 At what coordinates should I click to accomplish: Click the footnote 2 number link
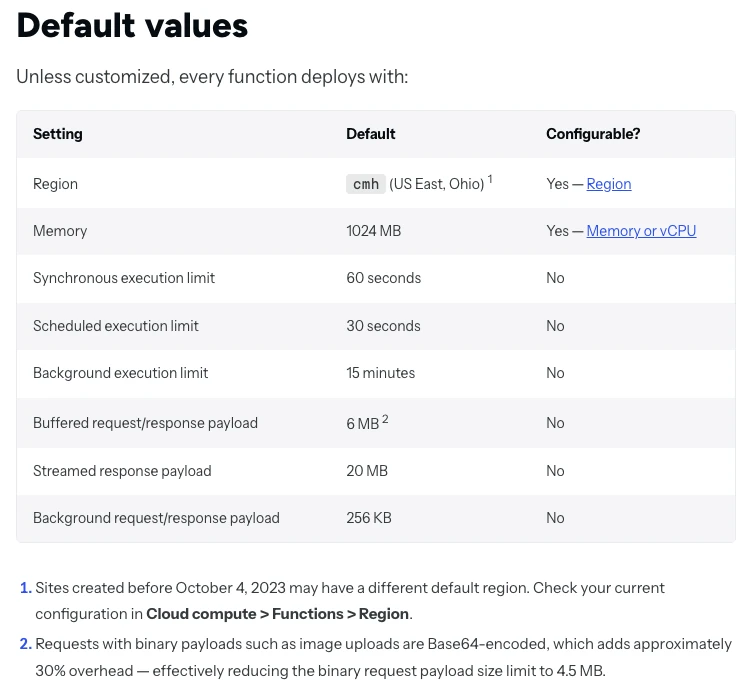26,644
